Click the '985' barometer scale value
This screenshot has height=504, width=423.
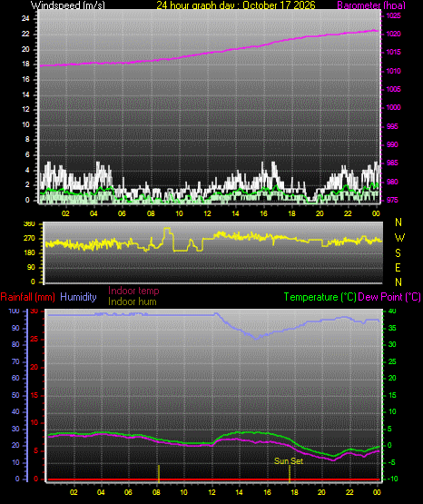pyautogui.click(x=392, y=163)
